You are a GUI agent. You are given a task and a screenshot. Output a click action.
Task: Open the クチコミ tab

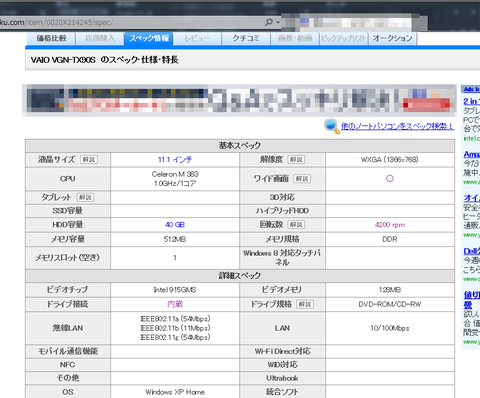pyautogui.click(x=246, y=38)
